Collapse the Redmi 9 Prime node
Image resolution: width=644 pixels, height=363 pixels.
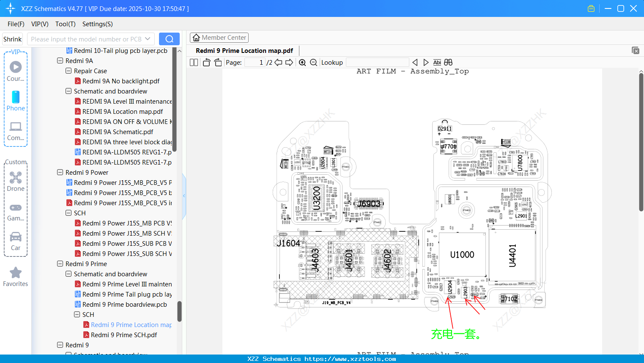point(60,264)
